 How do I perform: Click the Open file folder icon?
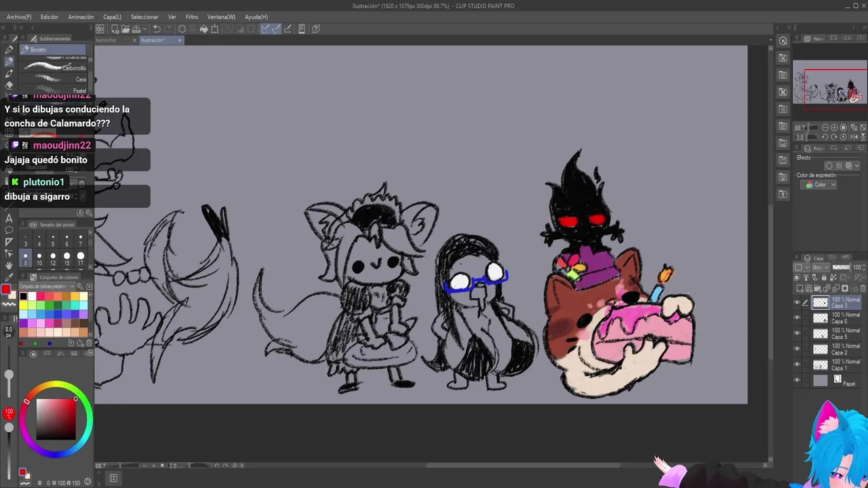[126, 29]
